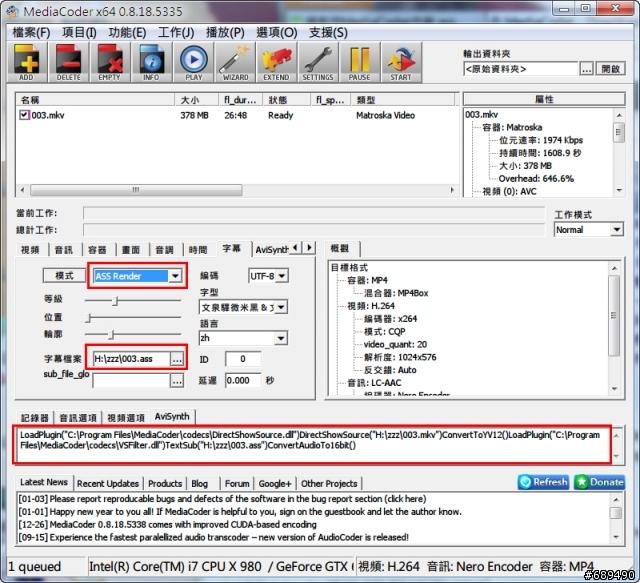This screenshot has width=640, height=583.
Task: Click the 大小 column header
Action: (x=197, y=100)
